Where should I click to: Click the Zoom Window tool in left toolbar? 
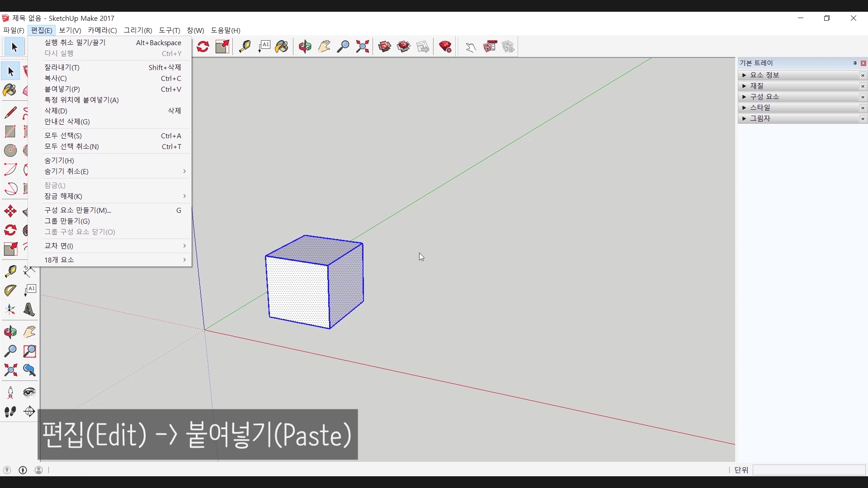[x=29, y=351]
